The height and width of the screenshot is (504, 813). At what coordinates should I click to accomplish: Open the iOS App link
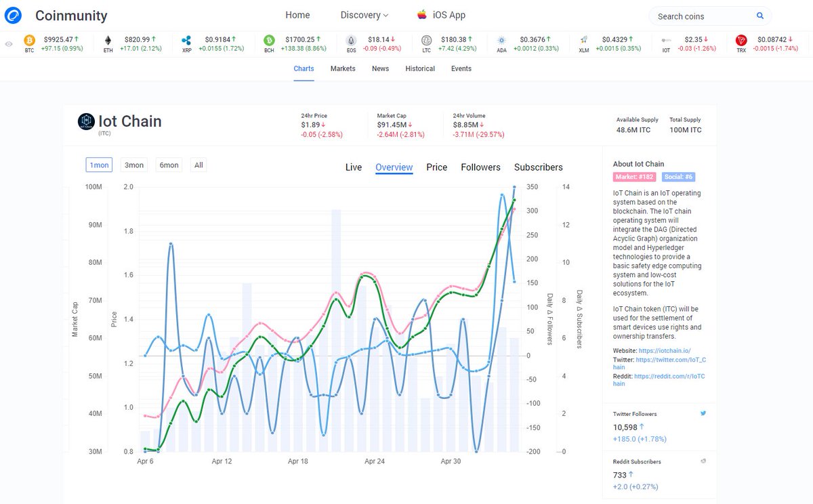[449, 15]
